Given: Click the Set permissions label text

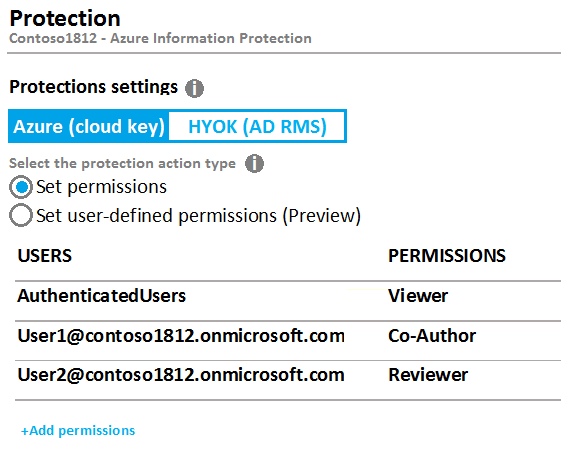Looking at the screenshot, I should coord(102,187).
